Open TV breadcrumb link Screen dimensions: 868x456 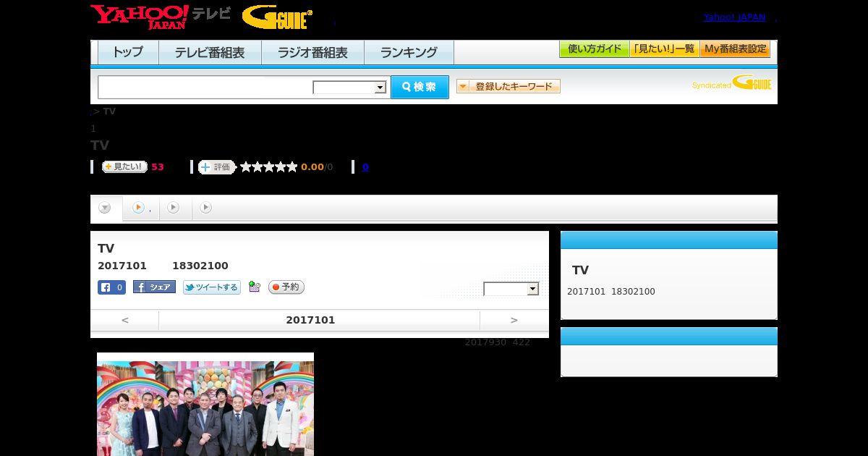tap(109, 111)
